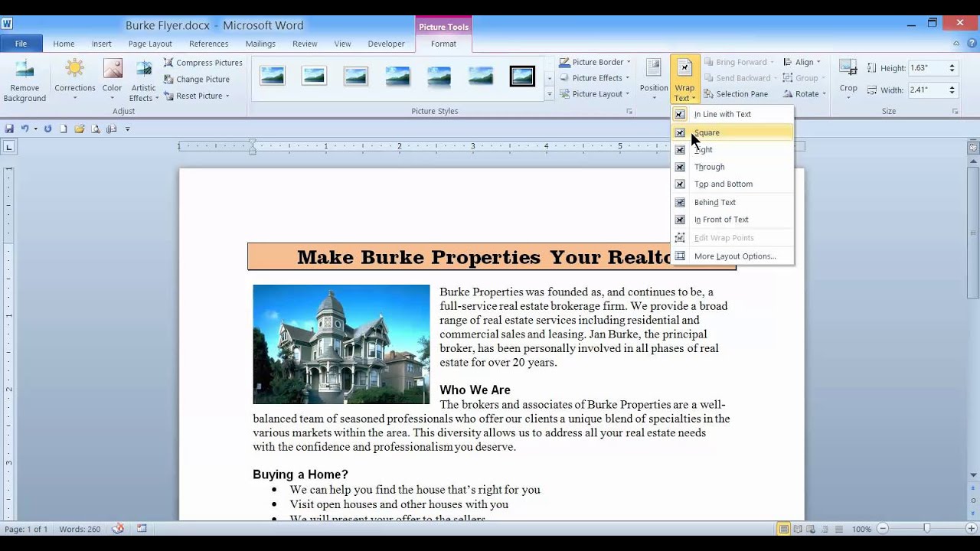Click the Wrap Text button
This screenshot has width=980, height=551.
point(684,80)
